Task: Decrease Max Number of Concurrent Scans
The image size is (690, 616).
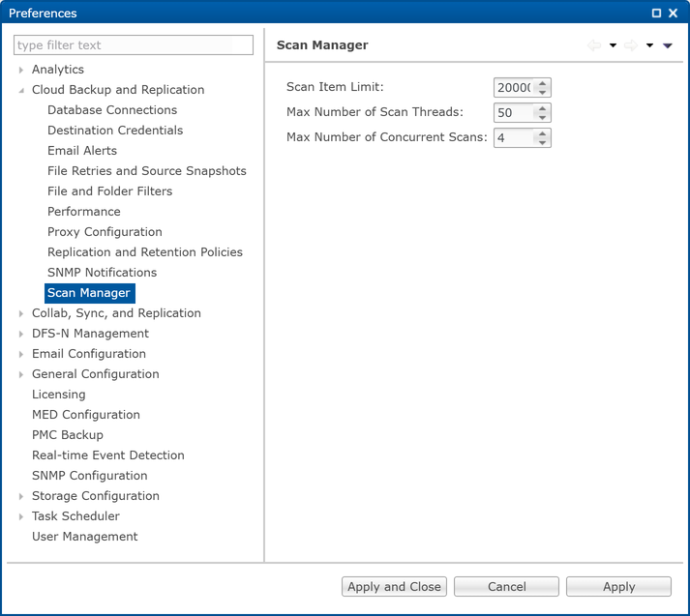Action: (542, 142)
